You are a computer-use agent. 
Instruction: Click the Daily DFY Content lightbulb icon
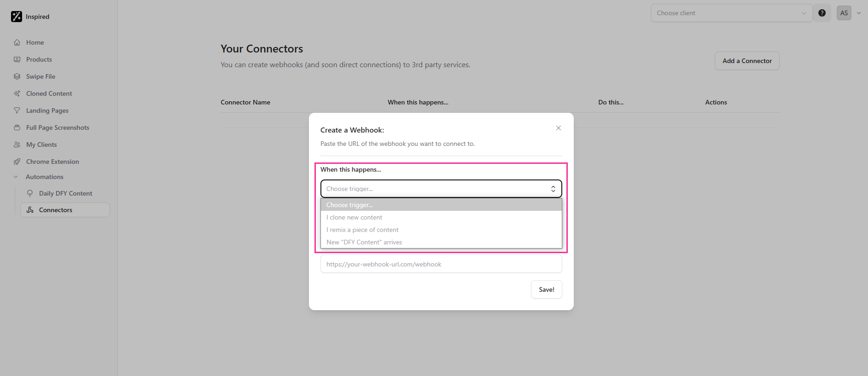tap(30, 193)
